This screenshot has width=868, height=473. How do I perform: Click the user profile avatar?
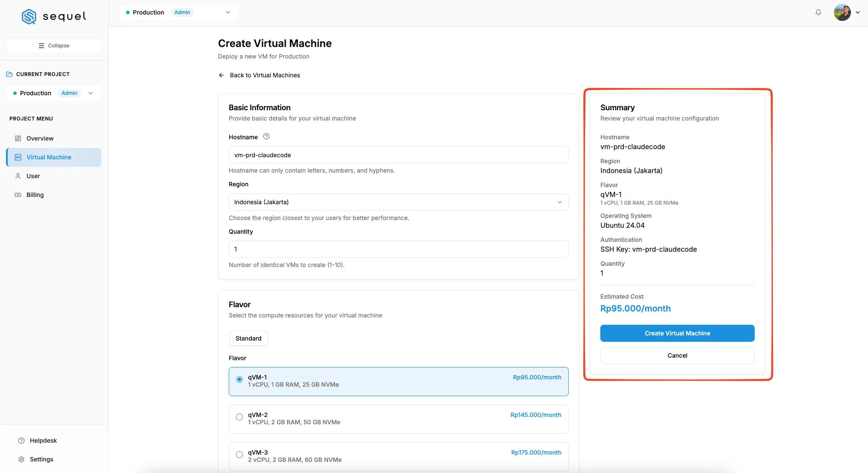tap(842, 12)
